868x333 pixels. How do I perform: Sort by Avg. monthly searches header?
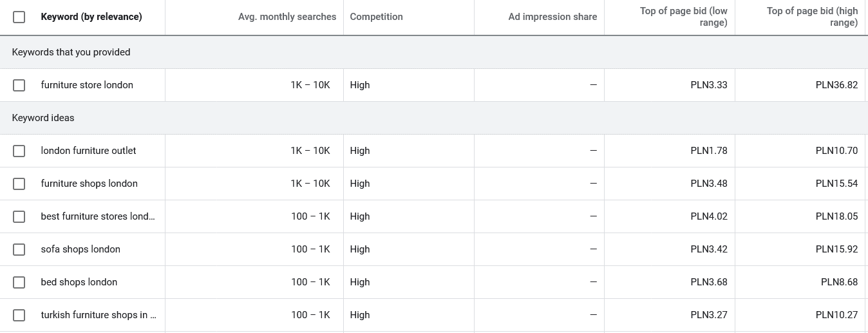click(x=287, y=17)
